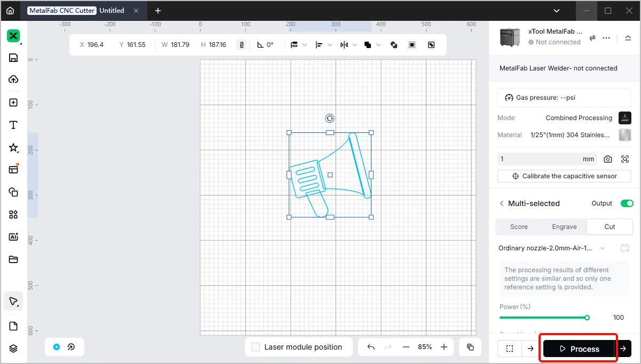Expand the layer order dropdown arrow
The width and height of the screenshot is (641, 364).
point(305,45)
